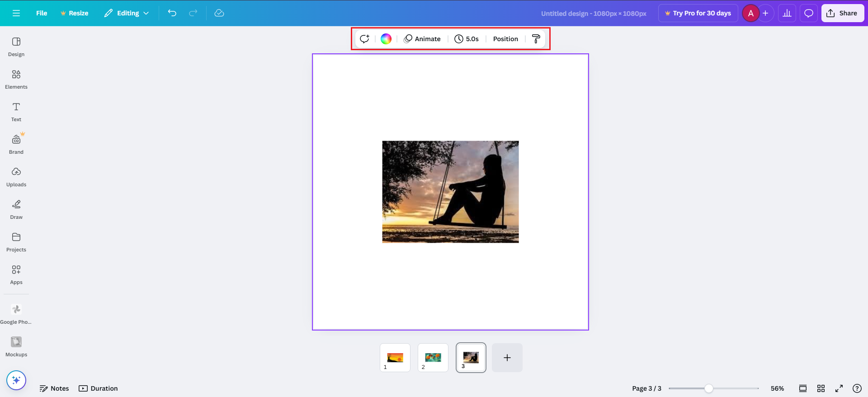Select the Draw tool
Screen dimensions: 868x397
(16, 209)
